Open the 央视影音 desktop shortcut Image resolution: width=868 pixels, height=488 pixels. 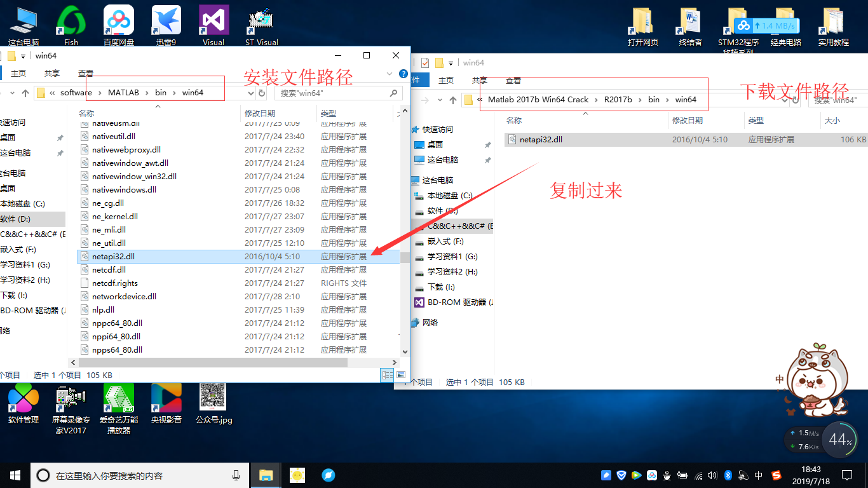166,403
